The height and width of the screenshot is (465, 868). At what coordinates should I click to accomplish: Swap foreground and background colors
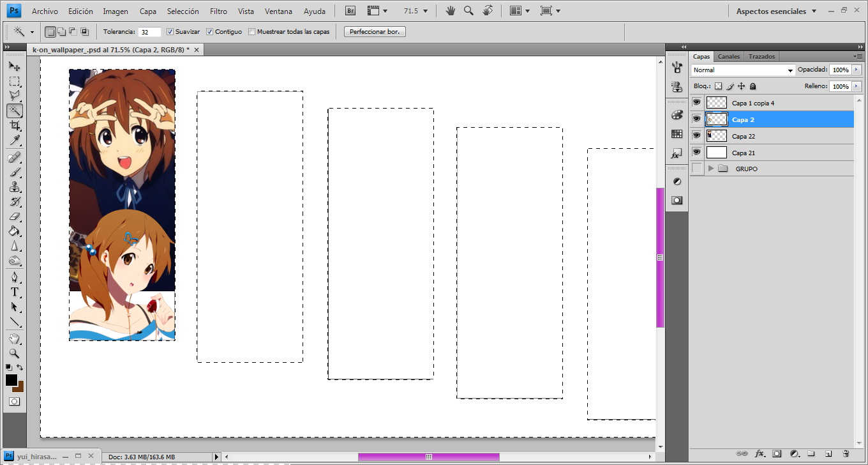coord(20,367)
